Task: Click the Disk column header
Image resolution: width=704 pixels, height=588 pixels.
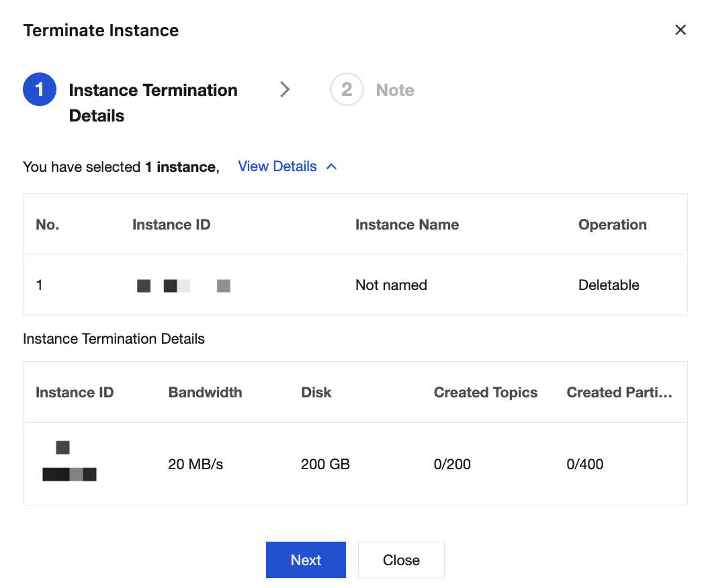Action: pos(316,393)
